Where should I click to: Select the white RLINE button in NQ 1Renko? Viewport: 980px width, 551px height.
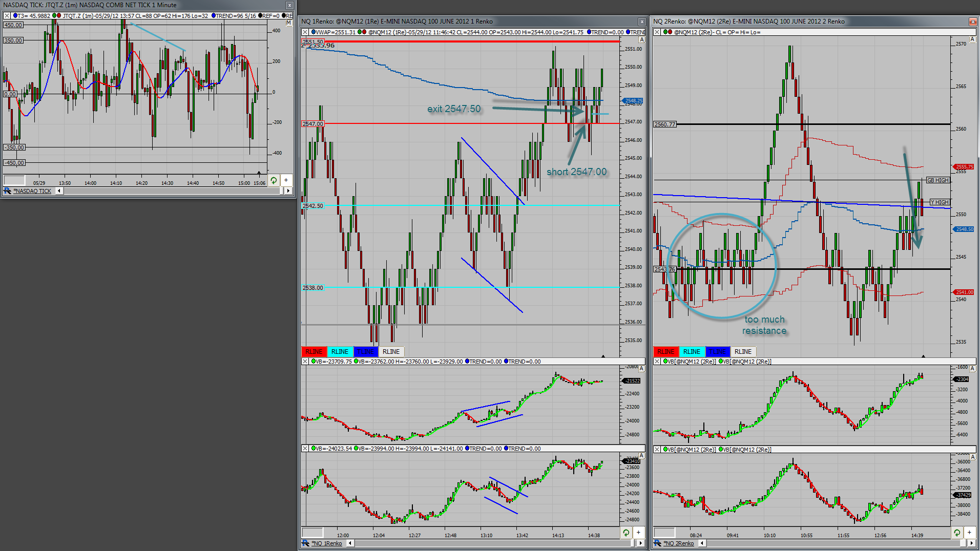coord(391,352)
